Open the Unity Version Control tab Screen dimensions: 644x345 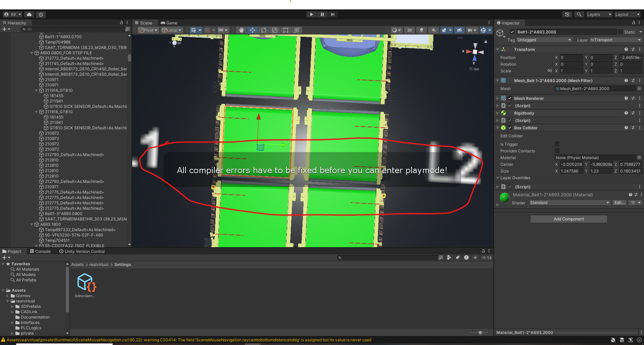(x=82, y=251)
